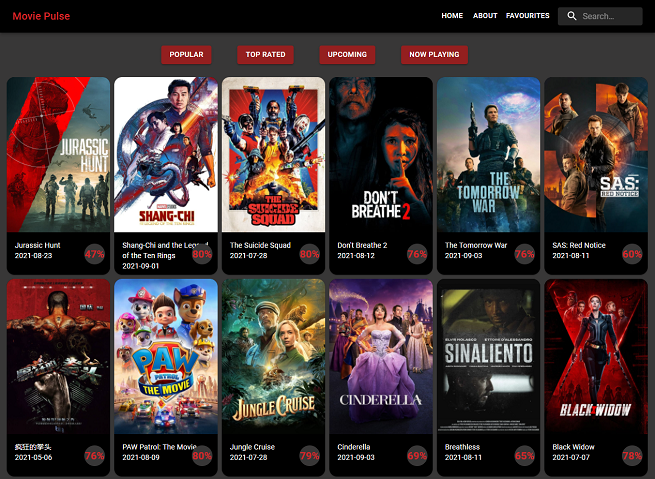Go to the HOME nav item

452,15
